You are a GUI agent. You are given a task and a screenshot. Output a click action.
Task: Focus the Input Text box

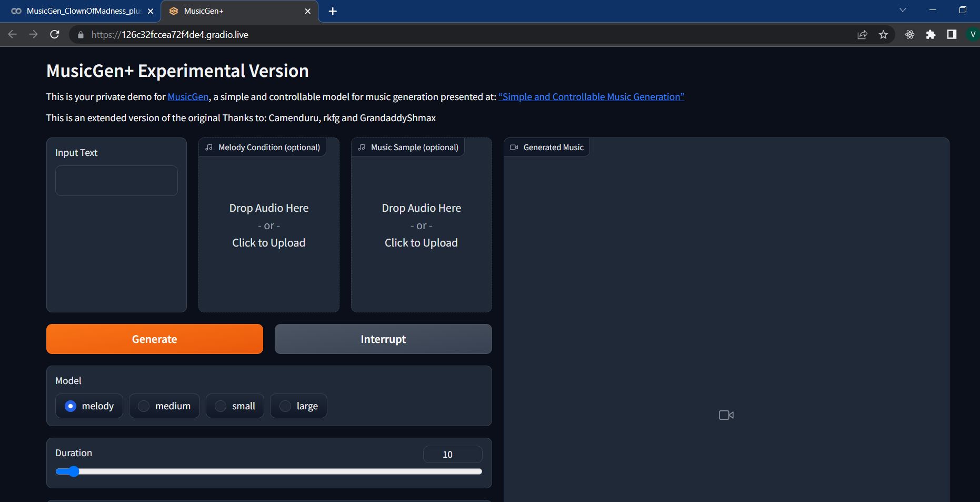[116, 181]
